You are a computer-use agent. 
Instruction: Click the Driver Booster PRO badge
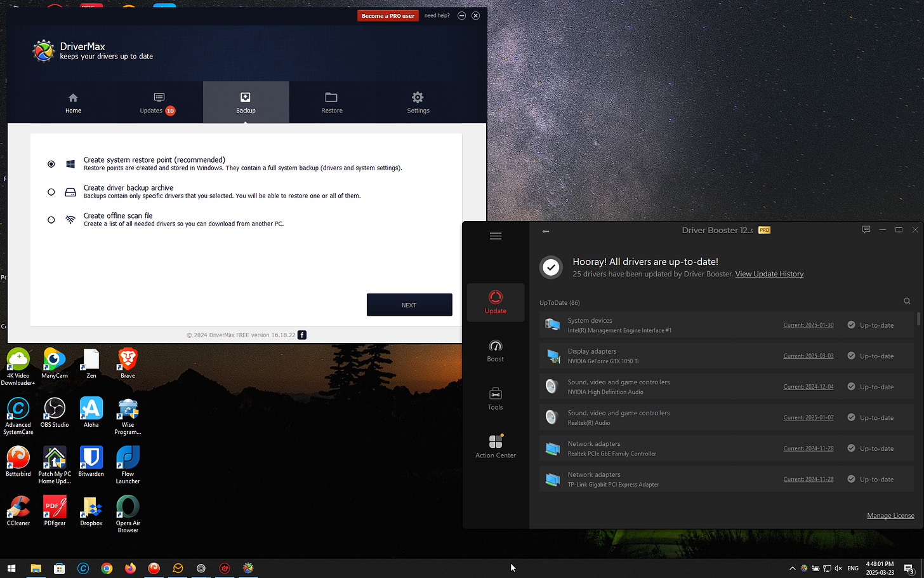[764, 230]
